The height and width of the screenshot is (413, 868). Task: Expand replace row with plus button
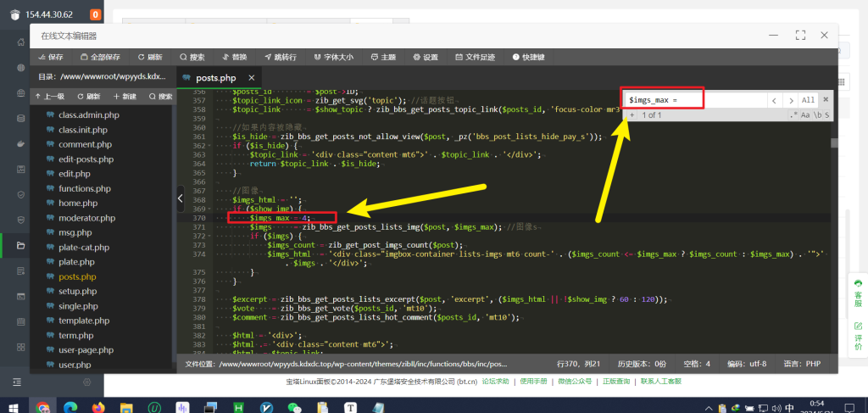(632, 114)
